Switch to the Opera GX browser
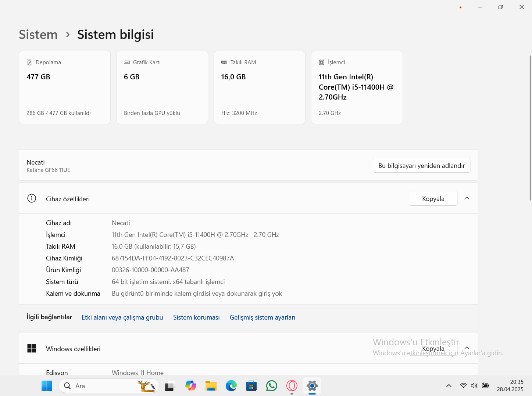The width and height of the screenshot is (532, 396). 292,386
